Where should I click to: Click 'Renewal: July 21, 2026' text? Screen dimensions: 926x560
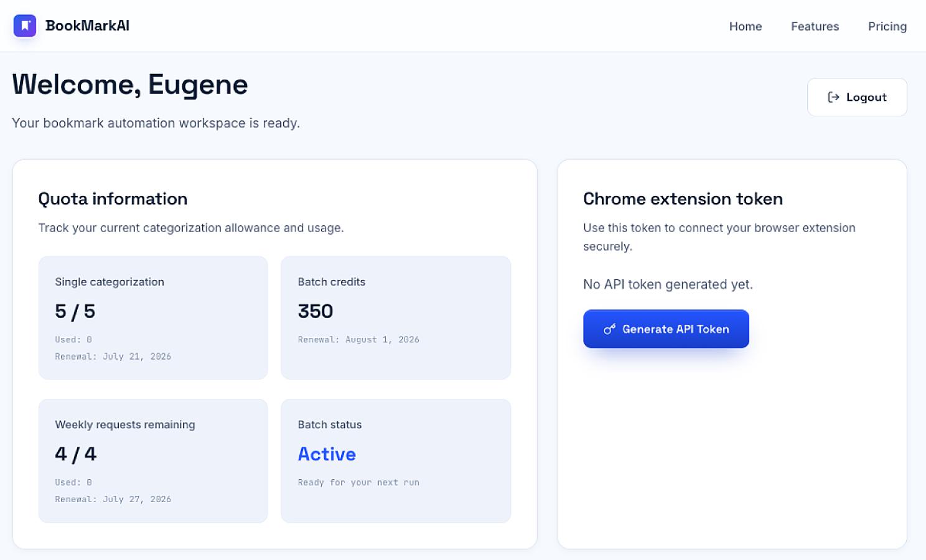click(x=113, y=357)
